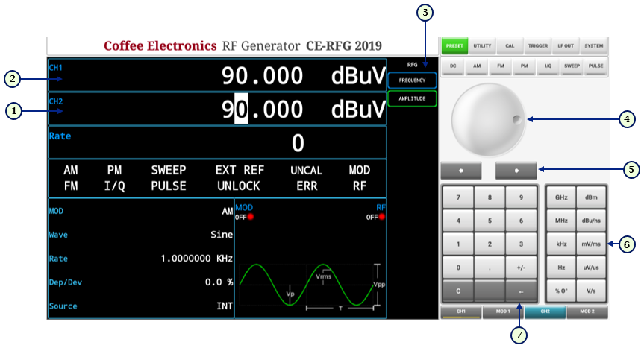
Task: Switch to the CH2 tab
Action: (545, 311)
